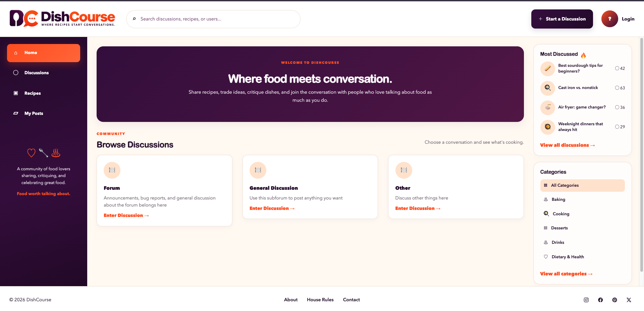644x311 pixels.
Task: Open the About footer link
Action: (291, 300)
